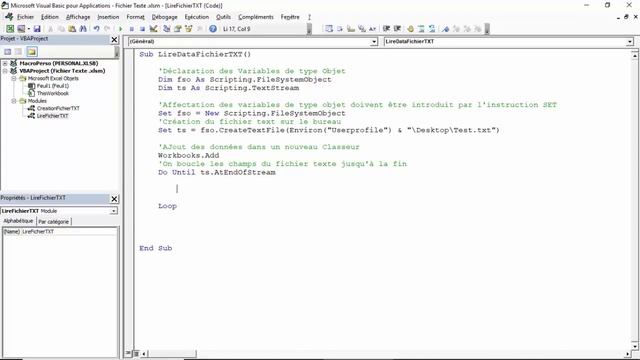640x360 pixels.
Task: Uncomment block using the Uncomment Block icon
Action: coord(432,29)
